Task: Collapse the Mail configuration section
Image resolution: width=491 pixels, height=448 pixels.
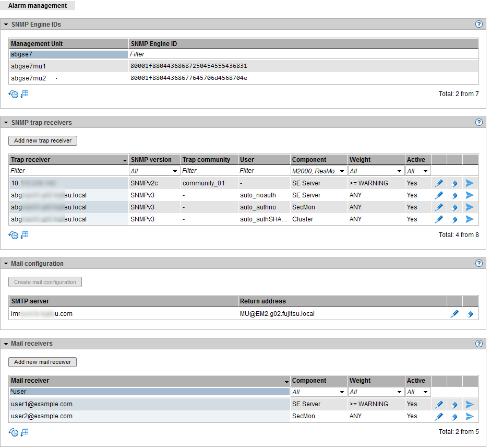Action: pyautogui.click(x=6, y=264)
